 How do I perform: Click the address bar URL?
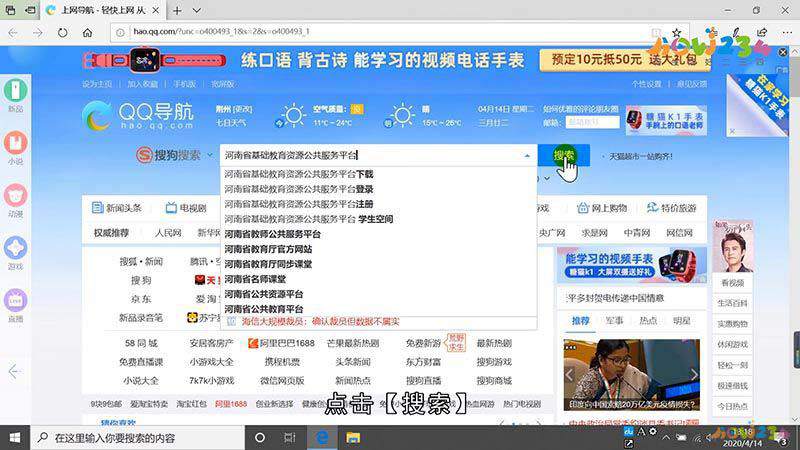pyautogui.click(x=221, y=32)
